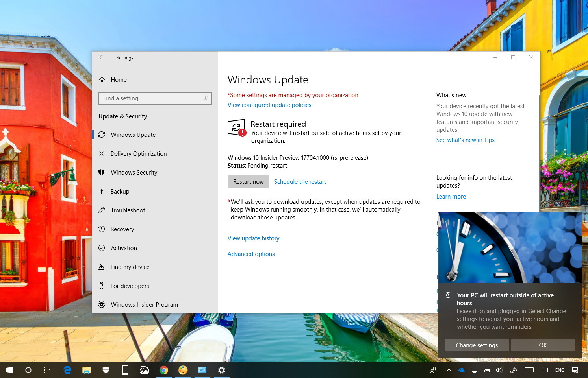588x378 pixels.
Task: Open the For developers page
Action: tap(130, 286)
